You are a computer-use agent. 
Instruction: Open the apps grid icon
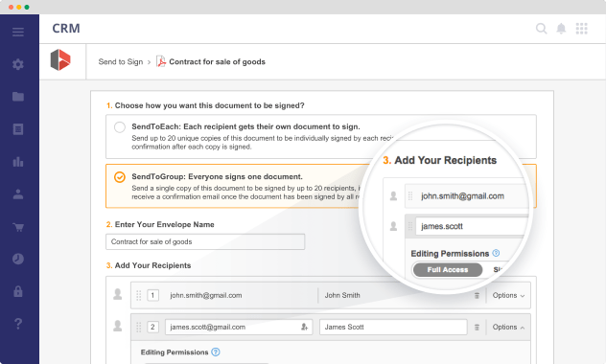point(582,29)
